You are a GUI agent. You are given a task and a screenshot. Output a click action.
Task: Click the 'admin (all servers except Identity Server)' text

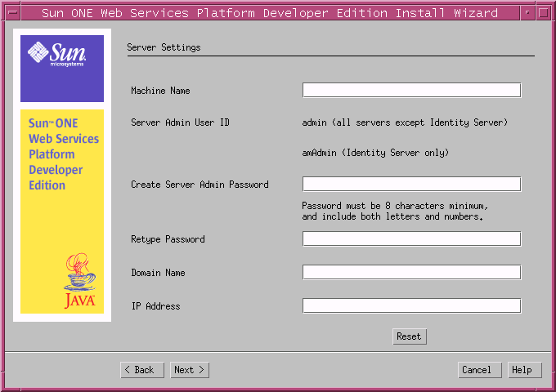tap(405, 122)
